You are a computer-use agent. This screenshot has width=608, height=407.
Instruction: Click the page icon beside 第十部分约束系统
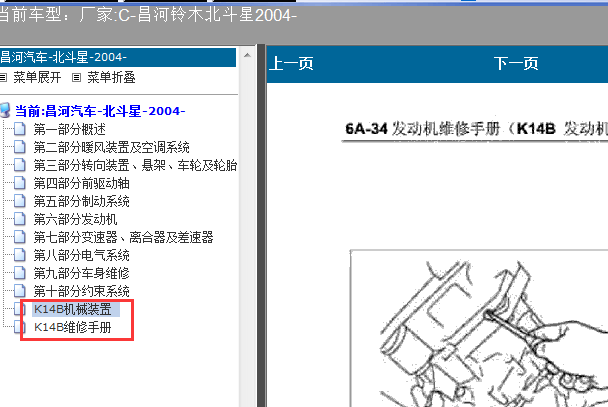point(20,291)
